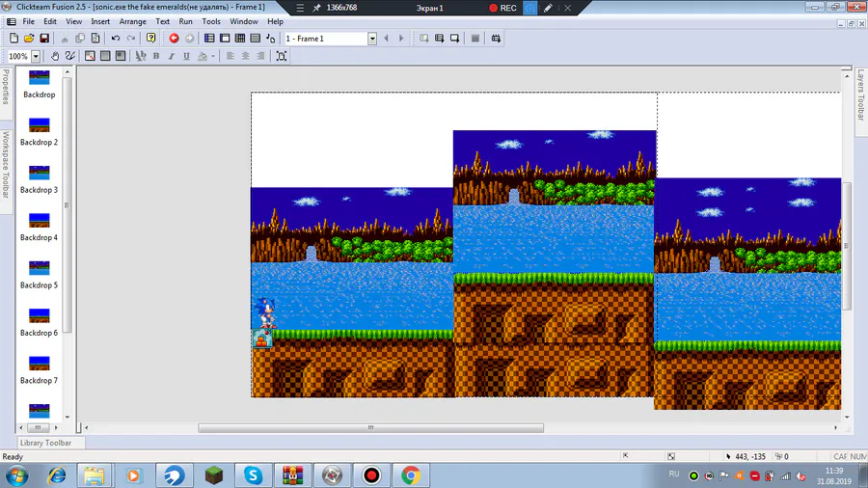
Task: Pick the text color paint bucket
Action: click(203, 56)
